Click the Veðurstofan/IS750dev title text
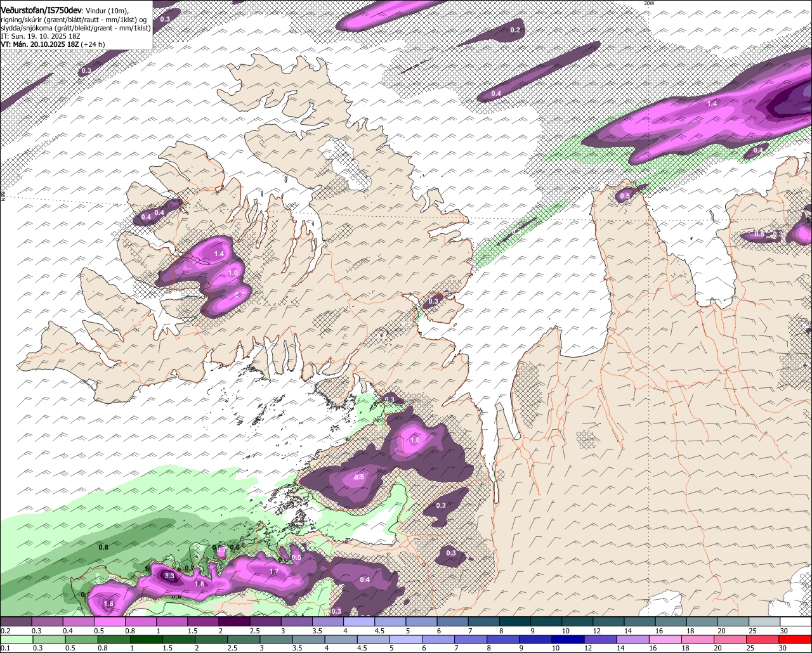812x653 pixels. pyautogui.click(x=41, y=11)
